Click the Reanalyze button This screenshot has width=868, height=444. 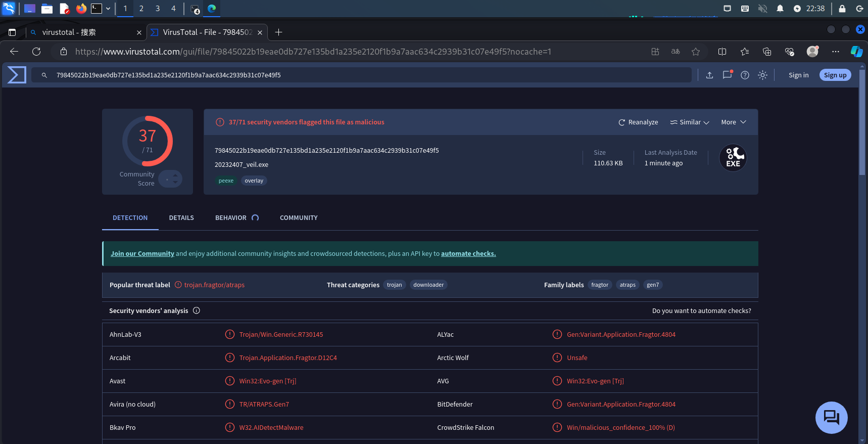638,122
